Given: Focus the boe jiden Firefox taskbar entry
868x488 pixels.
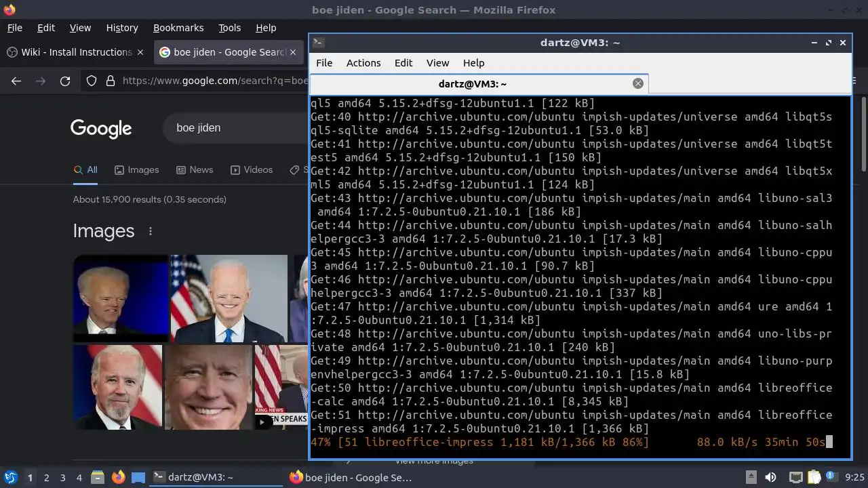Looking at the screenshot, I should [x=353, y=477].
